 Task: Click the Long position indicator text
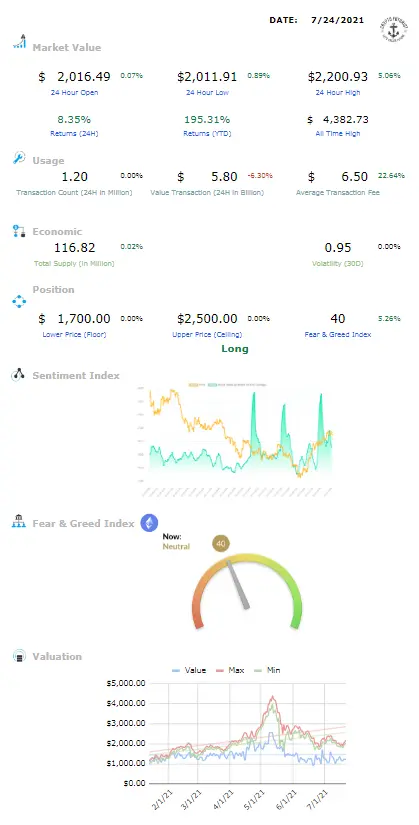(x=235, y=349)
